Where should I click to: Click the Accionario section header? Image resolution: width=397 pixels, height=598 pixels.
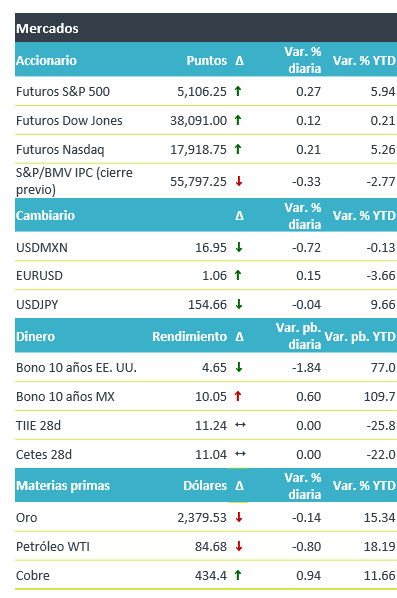coord(46,61)
